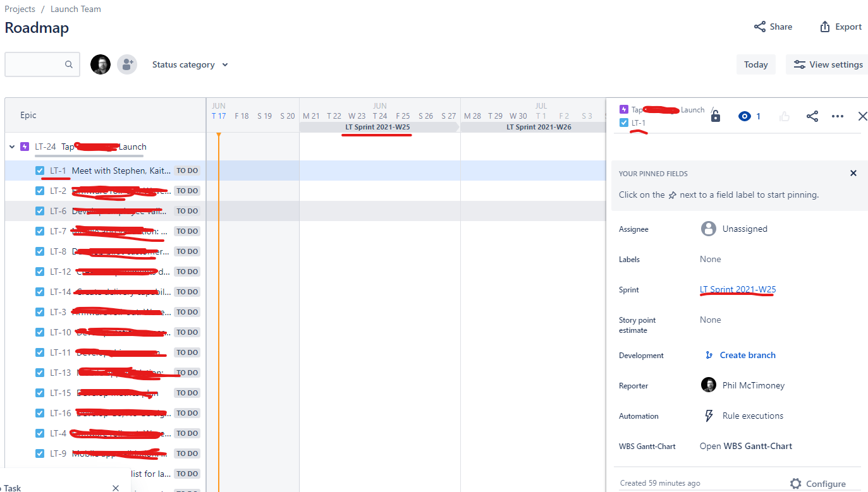The width and height of the screenshot is (868, 492).
Task: Click the Rule executions automation icon
Action: [x=709, y=416]
